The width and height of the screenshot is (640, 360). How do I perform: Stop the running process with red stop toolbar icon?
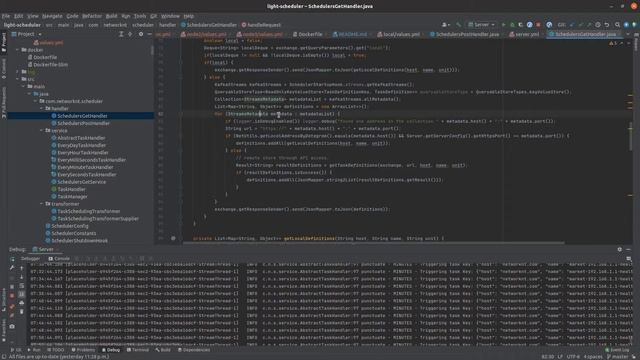tap(538, 25)
